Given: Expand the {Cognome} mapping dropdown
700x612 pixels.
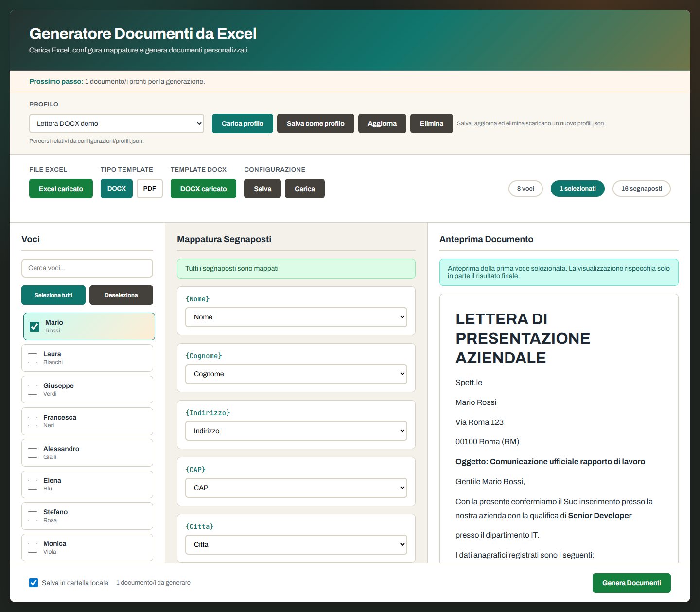Looking at the screenshot, I should [x=296, y=374].
